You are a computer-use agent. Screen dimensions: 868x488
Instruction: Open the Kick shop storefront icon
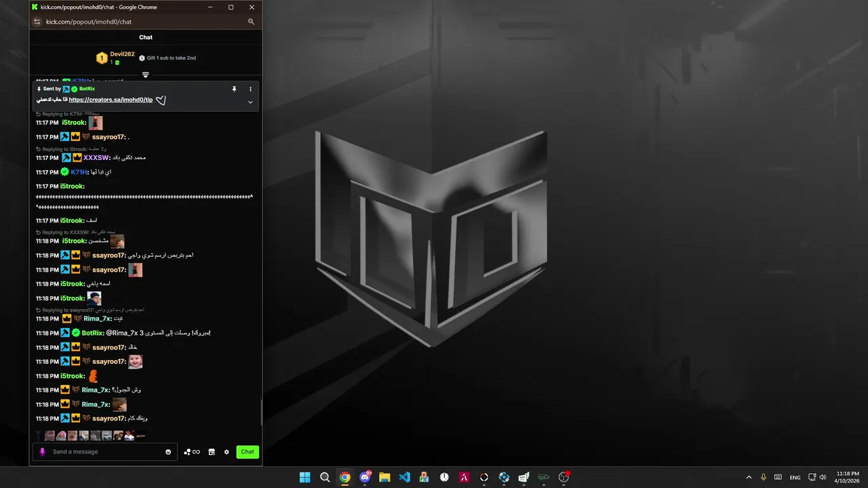212,452
